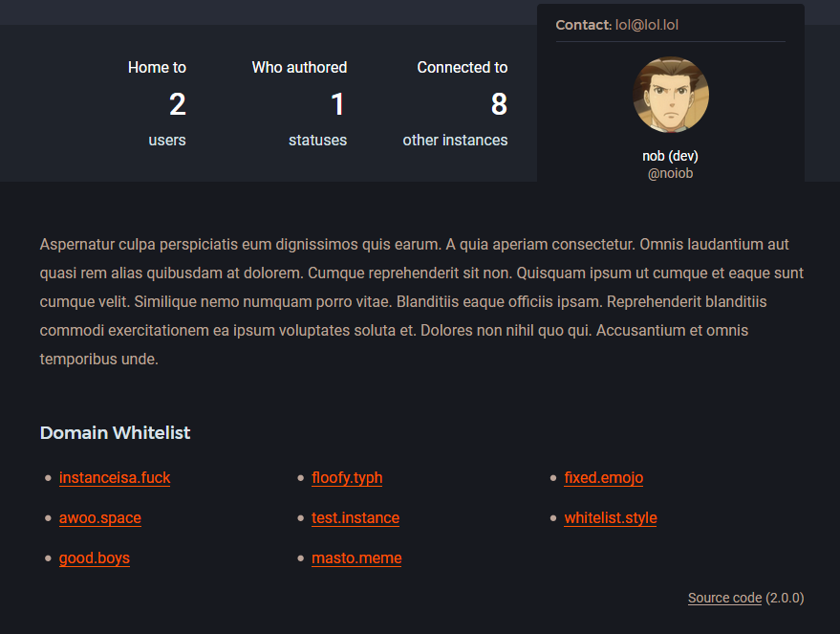Click the fixed.emojo domain link
Screen dimensions: 840x634
(604, 478)
